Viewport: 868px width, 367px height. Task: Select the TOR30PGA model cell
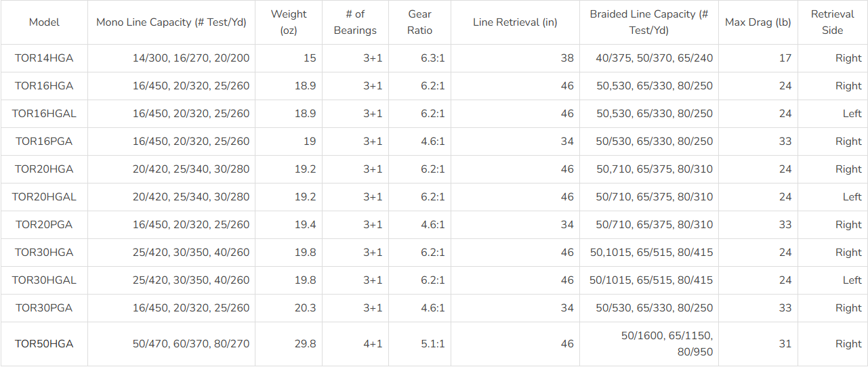click(44, 308)
